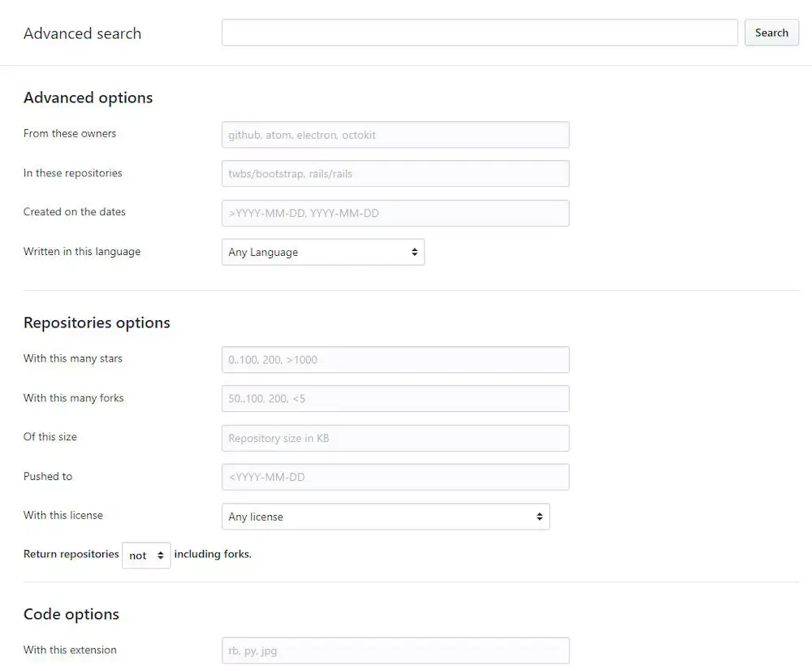This screenshot has height=671, width=812.
Task: Click the repository size in KB field
Action: [395, 439]
